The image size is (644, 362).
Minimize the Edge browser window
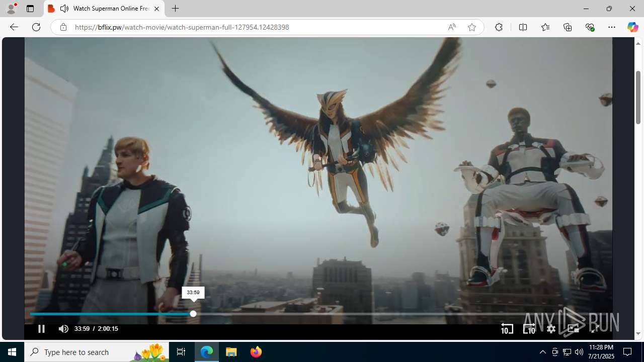point(586,9)
